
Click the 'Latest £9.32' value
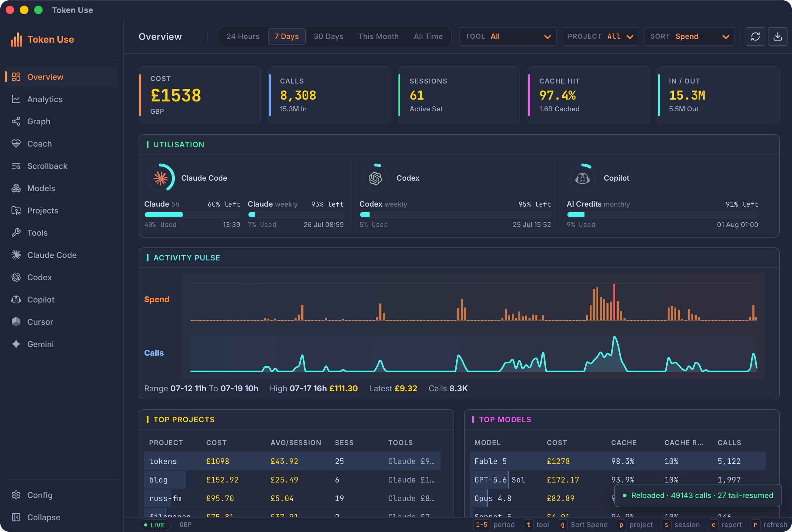pyautogui.click(x=393, y=388)
